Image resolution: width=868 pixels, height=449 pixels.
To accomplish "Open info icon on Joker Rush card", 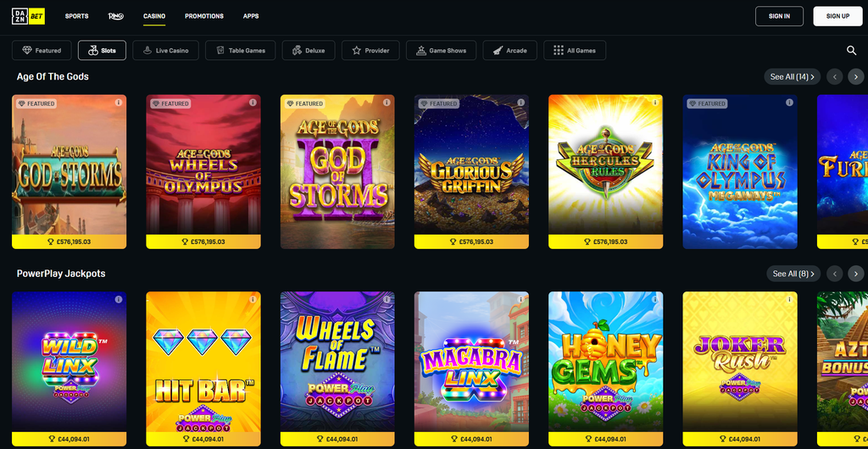I will tap(789, 299).
